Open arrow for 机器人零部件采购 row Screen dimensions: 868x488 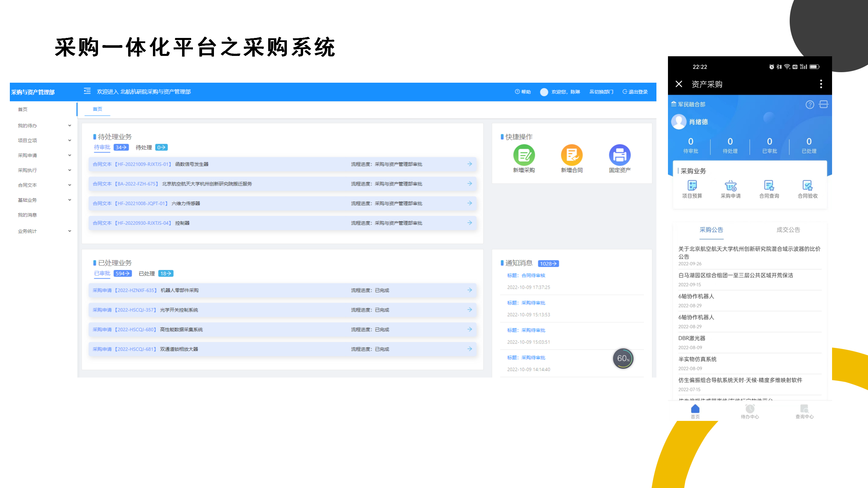click(470, 290)
